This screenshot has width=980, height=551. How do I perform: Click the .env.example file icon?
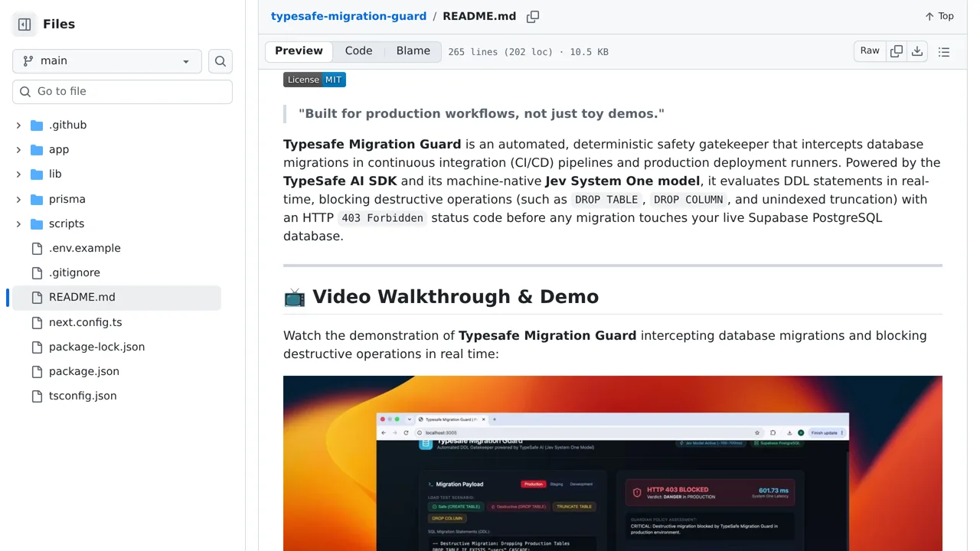pos(37,248)
